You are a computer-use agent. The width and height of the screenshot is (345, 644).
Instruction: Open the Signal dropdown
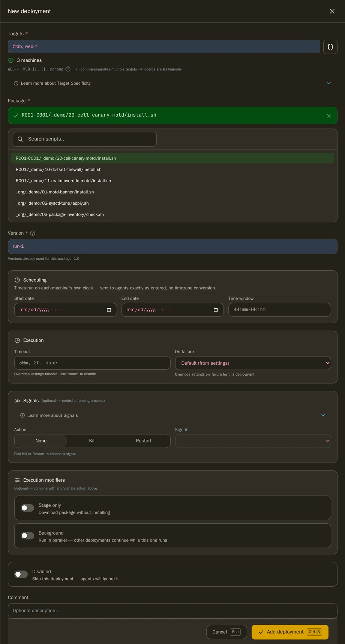(x=253, y=441)
